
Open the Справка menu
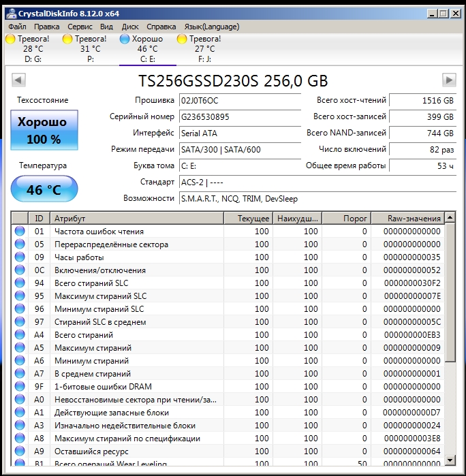161,27
